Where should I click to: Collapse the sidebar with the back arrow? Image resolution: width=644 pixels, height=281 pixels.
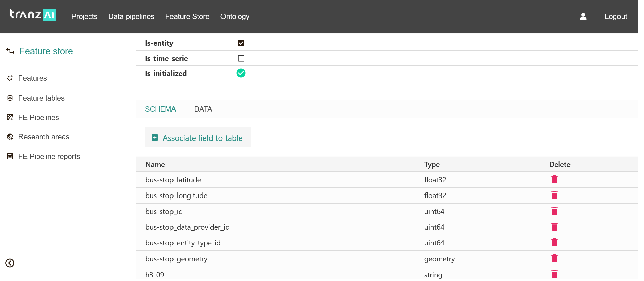click(10, 263)
